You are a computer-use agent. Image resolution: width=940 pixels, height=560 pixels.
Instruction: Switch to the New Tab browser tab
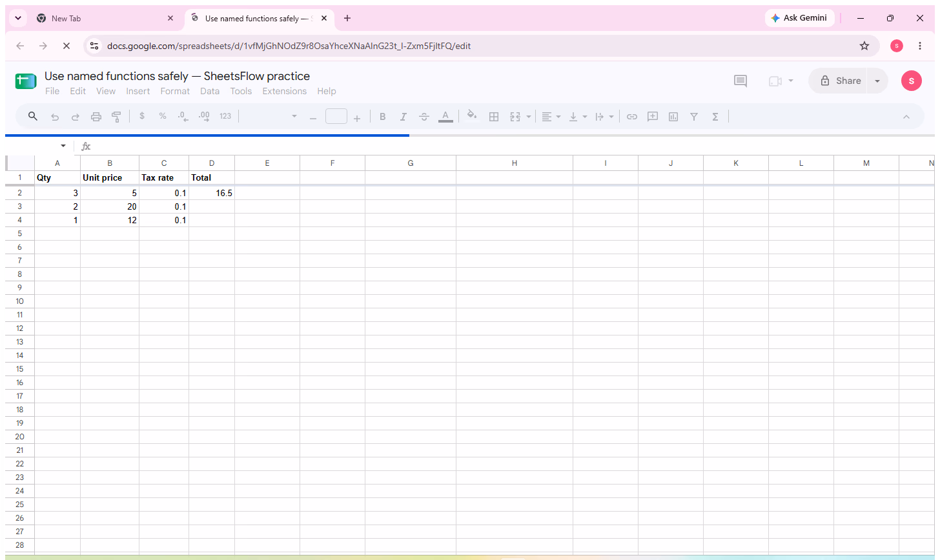pos(107,19)
